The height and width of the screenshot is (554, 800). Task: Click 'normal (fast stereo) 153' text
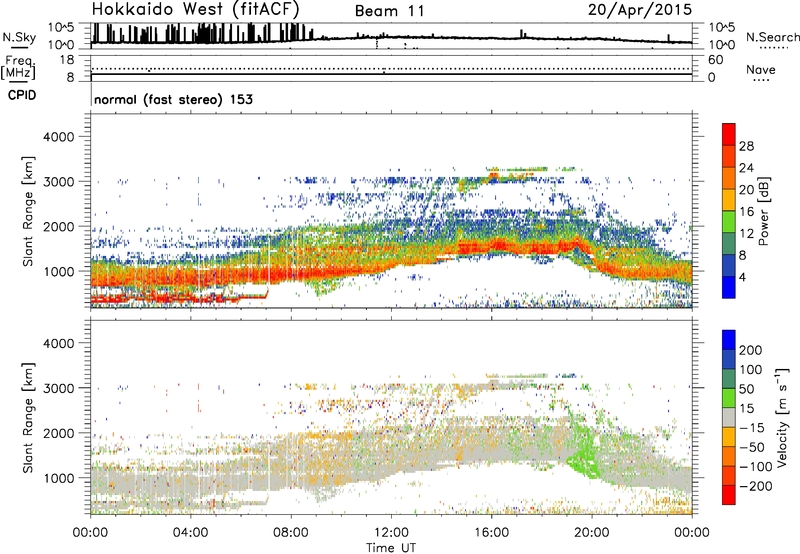pos(173,99)
